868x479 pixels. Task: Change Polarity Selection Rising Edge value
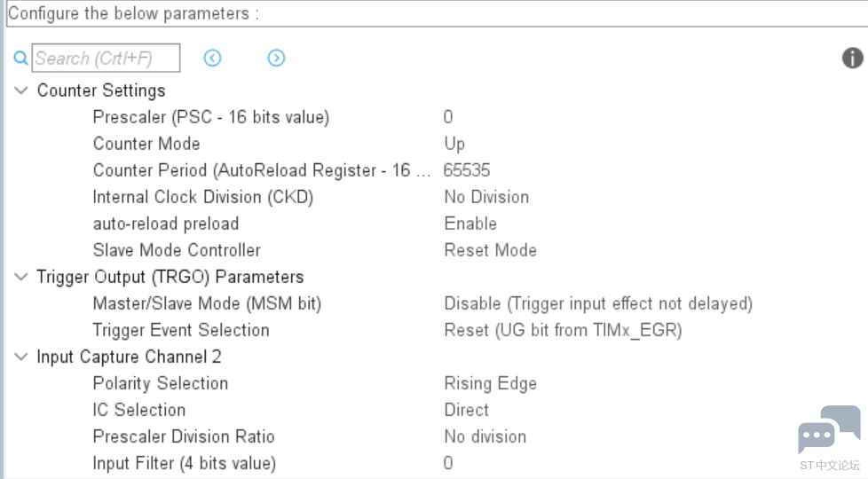coord(490,383)
